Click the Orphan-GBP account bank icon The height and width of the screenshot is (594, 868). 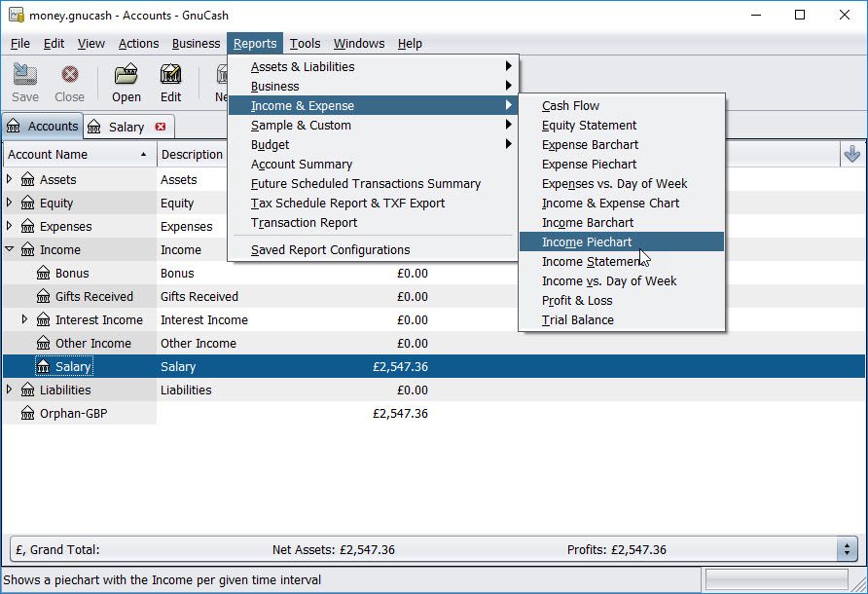[x=31, y=413]
